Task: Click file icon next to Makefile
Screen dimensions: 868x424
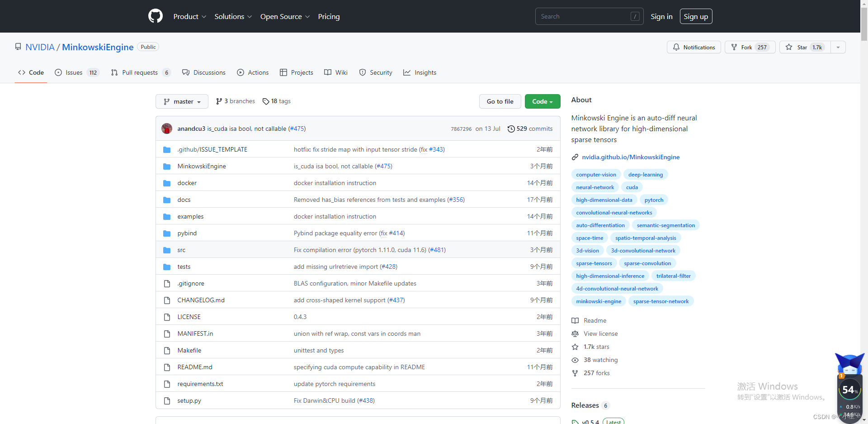Action: click(x=167, y=350)
